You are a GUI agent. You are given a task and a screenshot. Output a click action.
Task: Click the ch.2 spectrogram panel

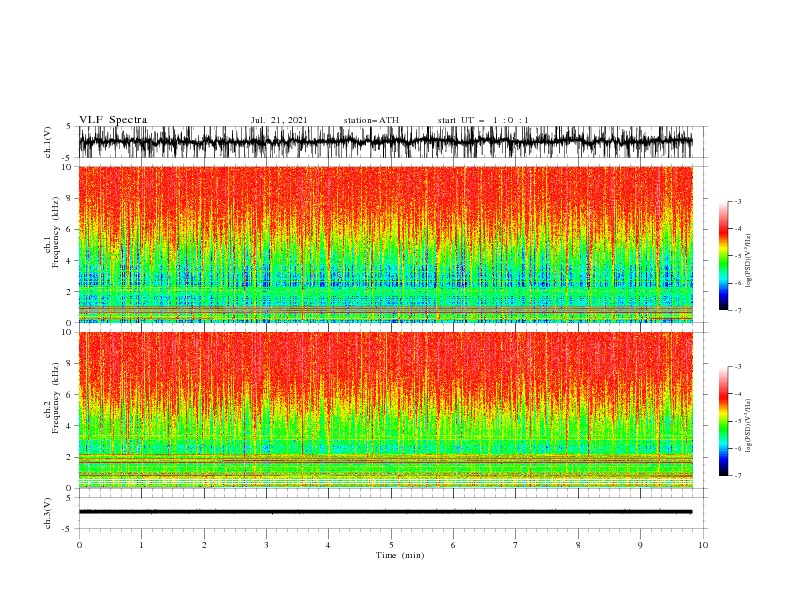click(385, 410)
